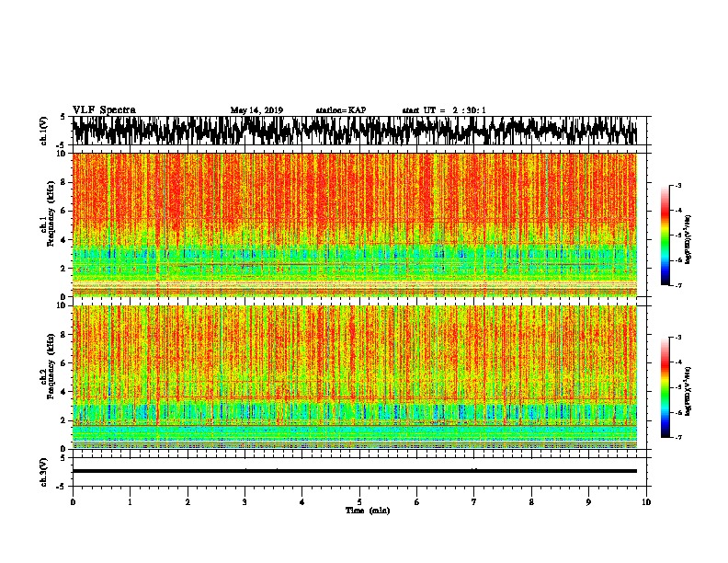Click inside the ch.2 spectrogram panel

point(354,377)
